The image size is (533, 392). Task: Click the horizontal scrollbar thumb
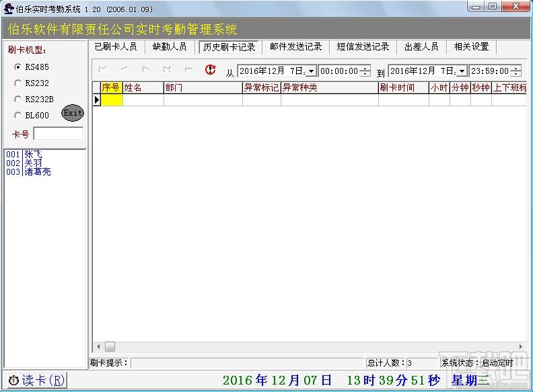pyautogui.click(x=110, y=346)
